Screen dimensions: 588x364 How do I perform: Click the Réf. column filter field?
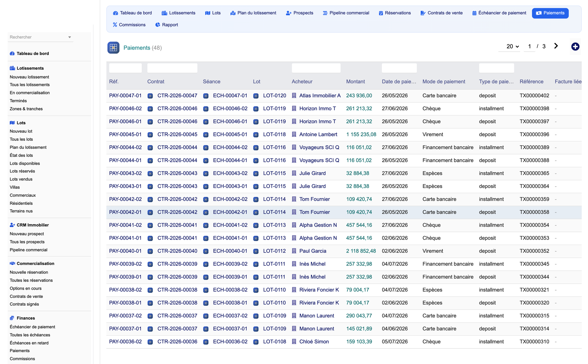[125, 68]
